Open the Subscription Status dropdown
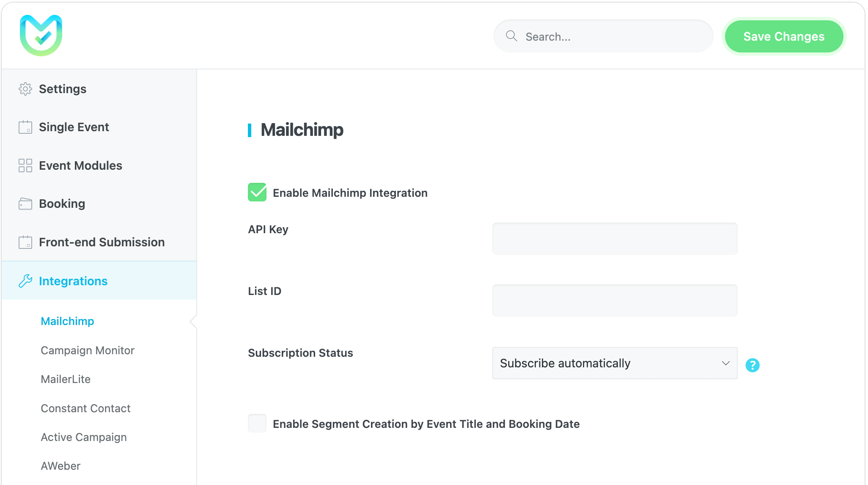This screenshot has height=485, width=868. 615,363
